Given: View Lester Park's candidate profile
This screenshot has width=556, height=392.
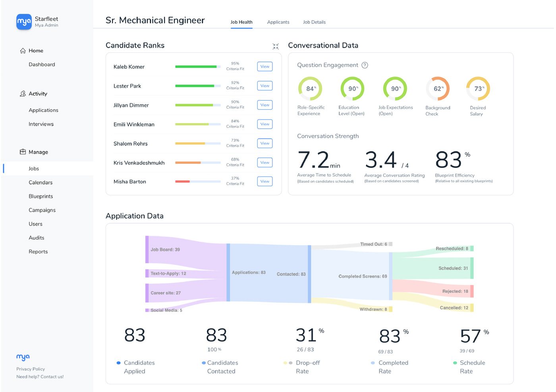Looking at the screenshot, I should (x=265, y=86).
